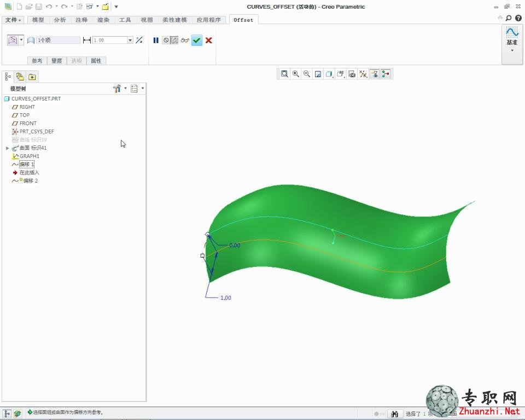
Task: Switch to the 应用程序 ribbon tab
Action: click(208, 20)
